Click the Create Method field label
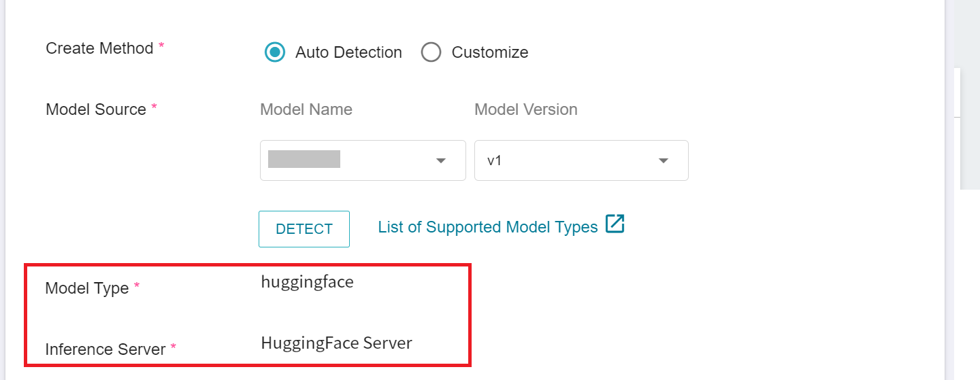Image resolution: width=980 pixels, height=380 pixels. [99, 48]
